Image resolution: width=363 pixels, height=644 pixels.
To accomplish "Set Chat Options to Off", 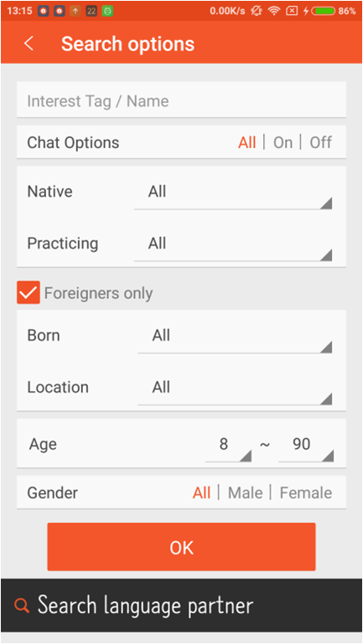I will [320, 142].
